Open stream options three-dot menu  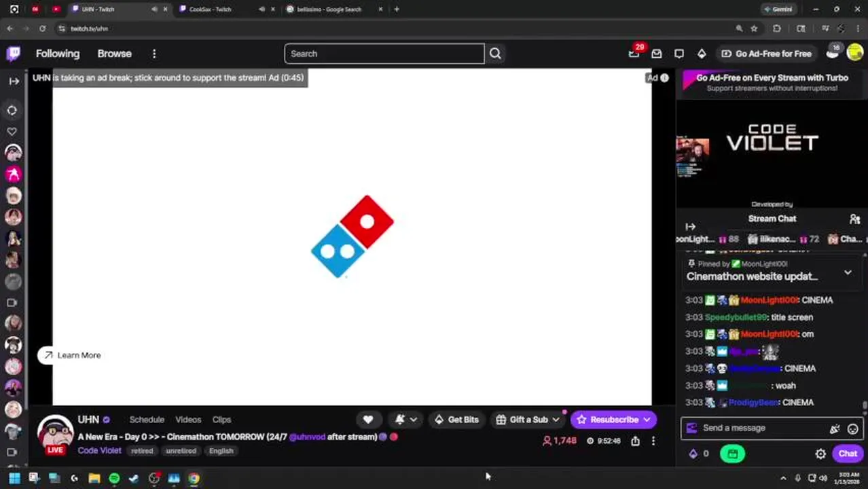653,441
